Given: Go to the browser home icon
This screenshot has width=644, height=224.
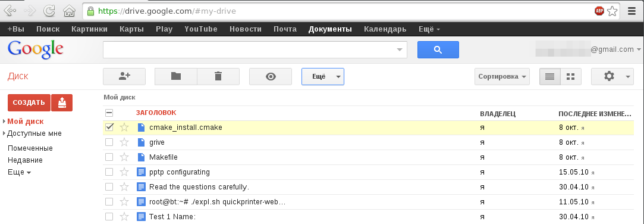Looking at the screenshot, I should 70,11.
